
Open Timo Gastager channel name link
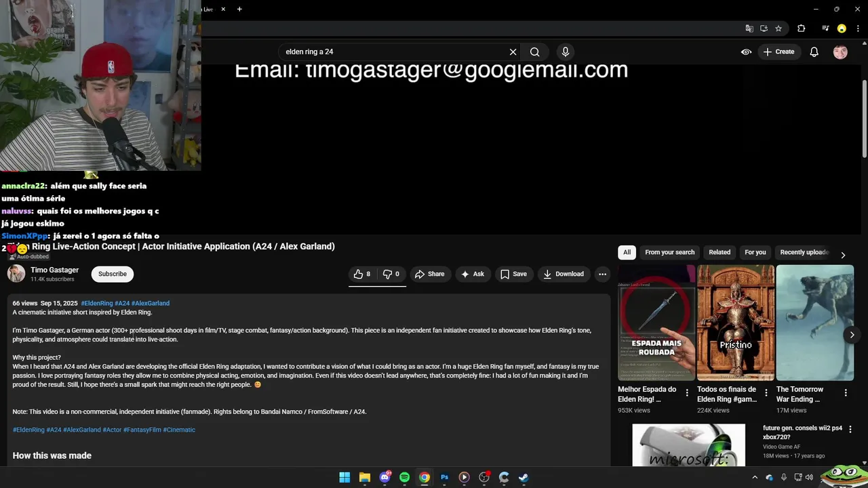tap(54, 270)
